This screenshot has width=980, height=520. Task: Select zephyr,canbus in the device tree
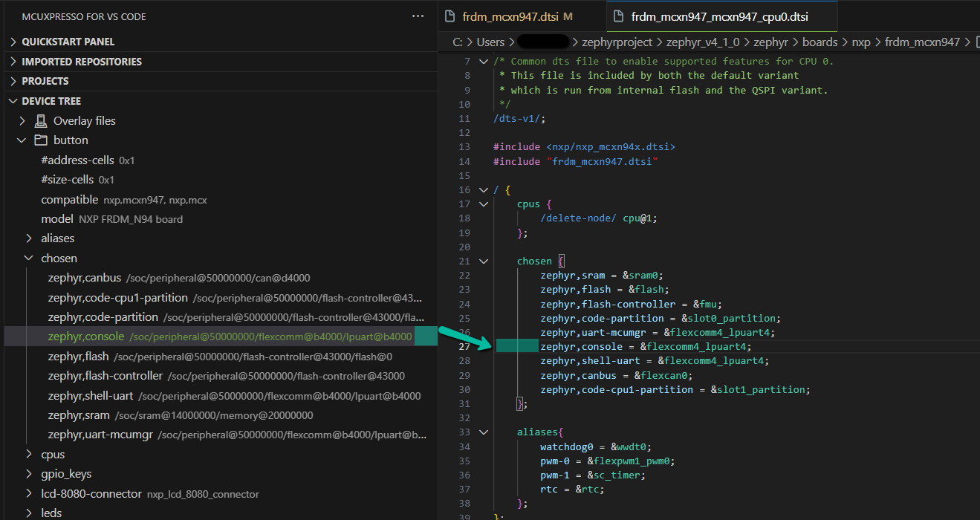[84, 278]
